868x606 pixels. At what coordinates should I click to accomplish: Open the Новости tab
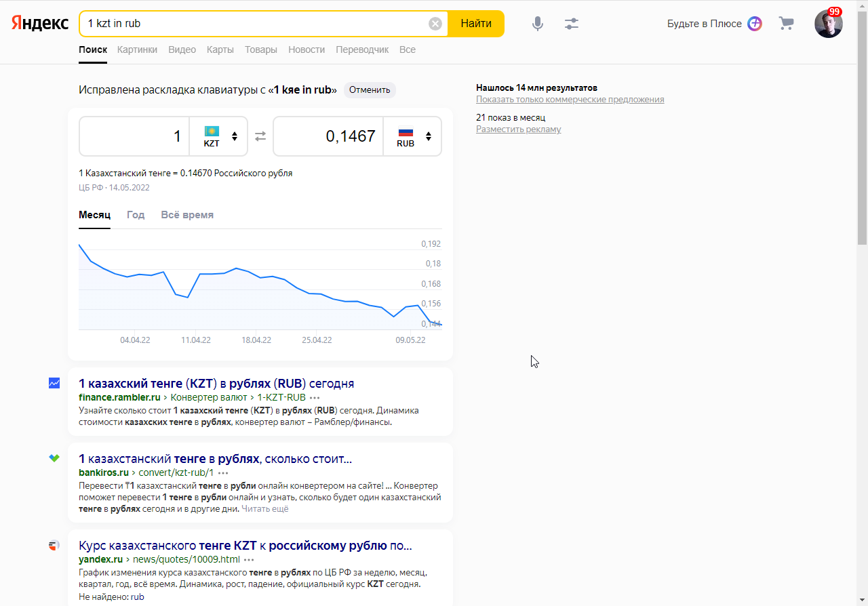point(307,49)
